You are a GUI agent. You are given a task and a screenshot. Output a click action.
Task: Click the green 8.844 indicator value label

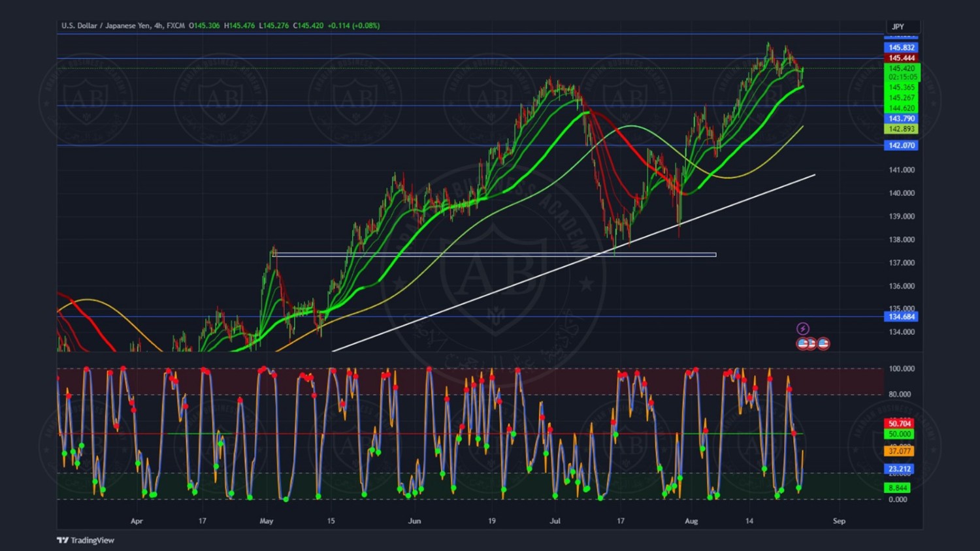[x=897, y=488]
